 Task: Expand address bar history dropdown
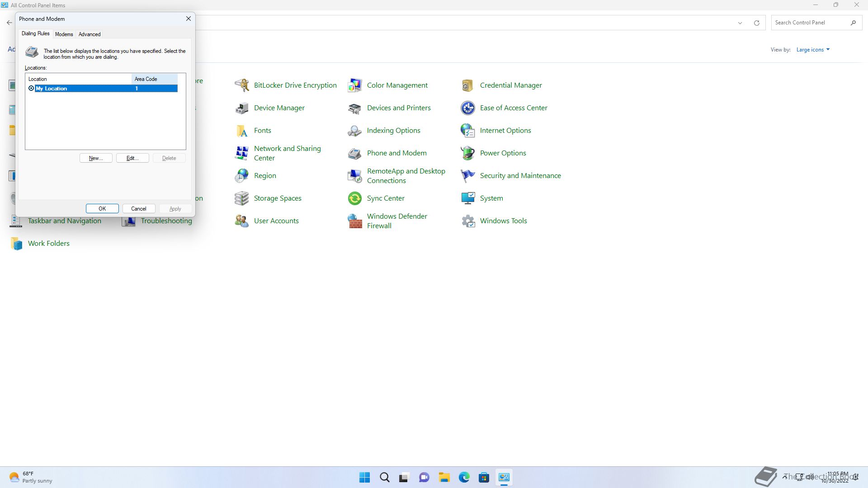pos(740,23)
